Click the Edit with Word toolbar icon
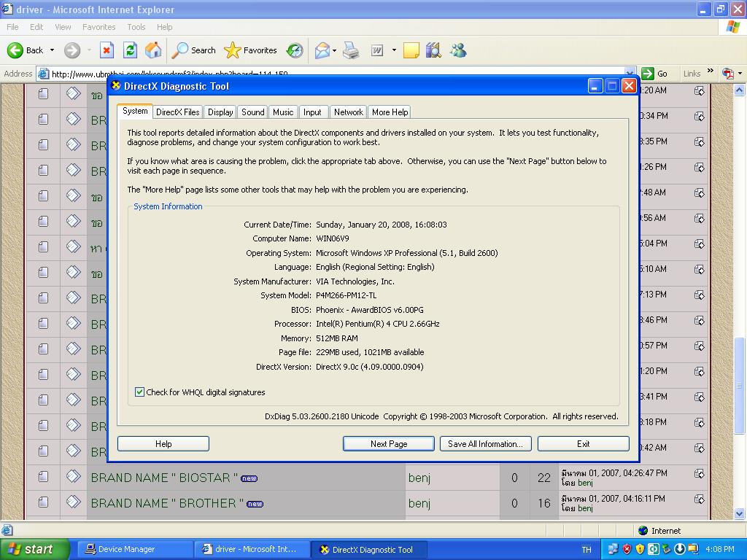This screenshot has width=747, height=560. point(377,50)
